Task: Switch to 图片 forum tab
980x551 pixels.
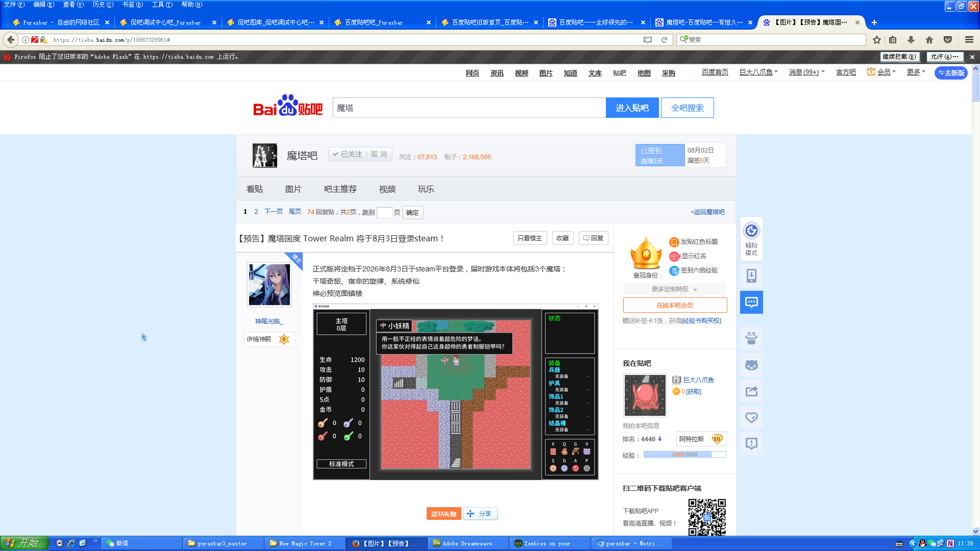Action: tap(293, 189)
